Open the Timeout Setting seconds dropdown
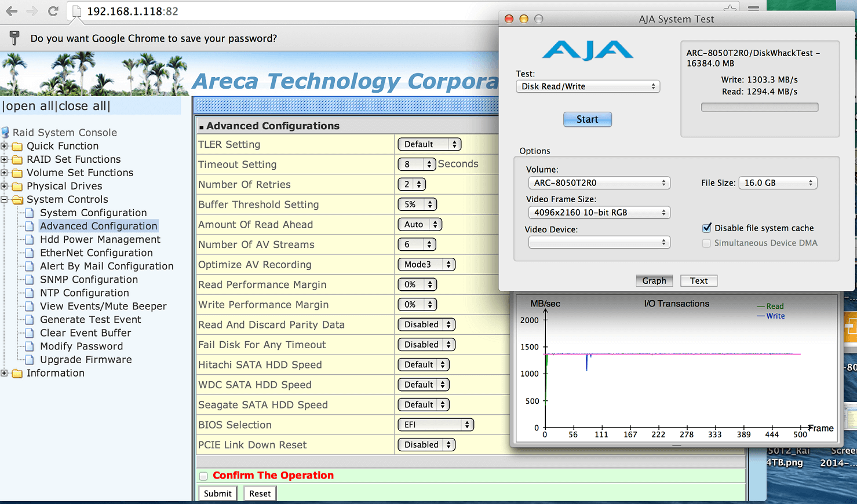857x504 pixels. click(417, 165)
